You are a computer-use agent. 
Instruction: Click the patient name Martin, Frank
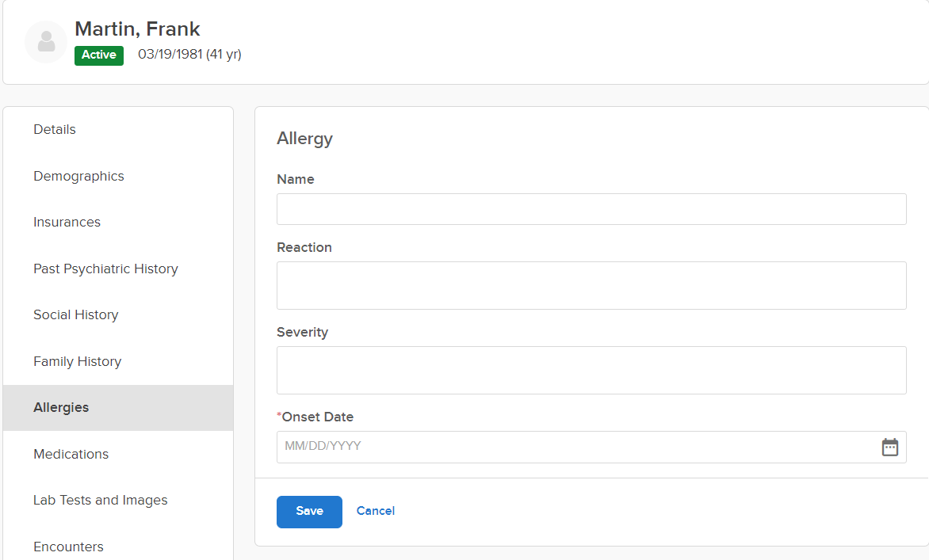pos(137,29)
